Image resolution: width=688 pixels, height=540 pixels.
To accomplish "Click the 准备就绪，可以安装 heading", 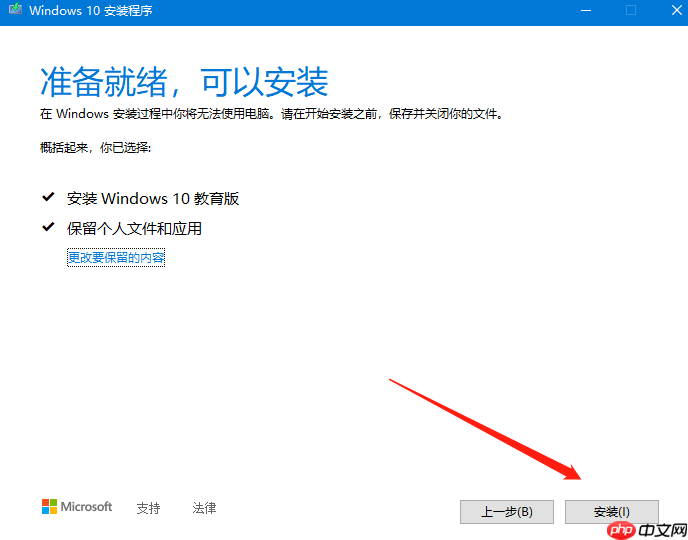I will point(184,82).
